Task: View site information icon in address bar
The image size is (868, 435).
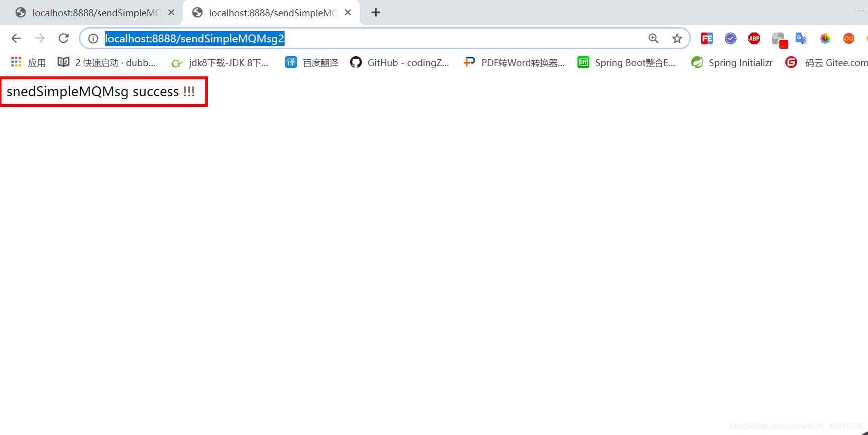Action: [93, 38]
